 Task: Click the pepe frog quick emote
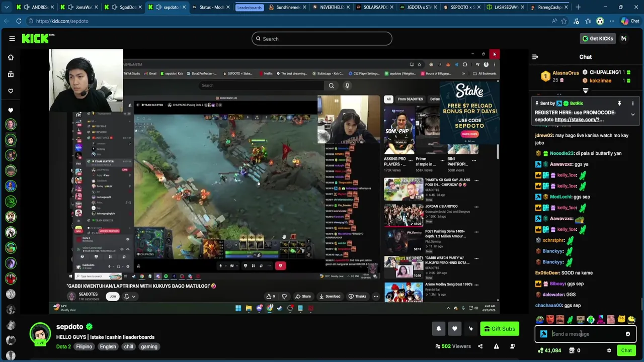click(540, 319)
